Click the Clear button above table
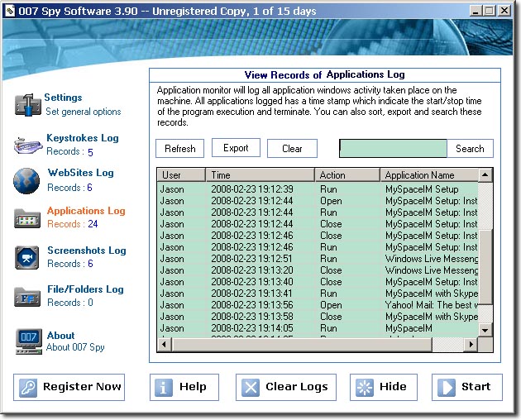The width and height of the screenshot is (521, 420). tap(292, 149)
